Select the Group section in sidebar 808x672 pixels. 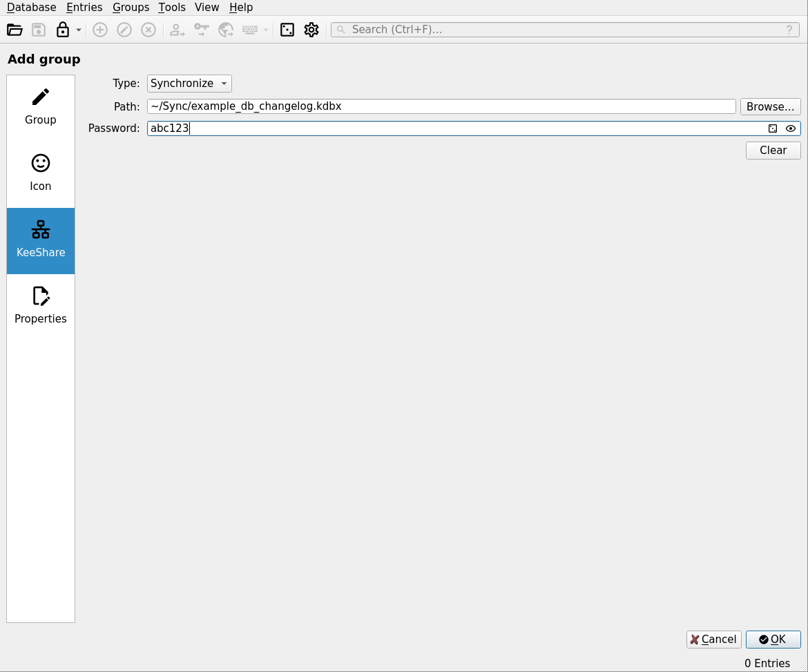(x=41, y=106)
